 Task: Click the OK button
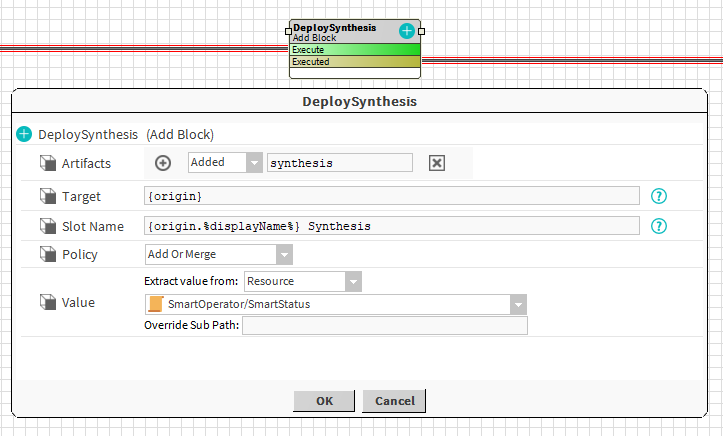324,401
